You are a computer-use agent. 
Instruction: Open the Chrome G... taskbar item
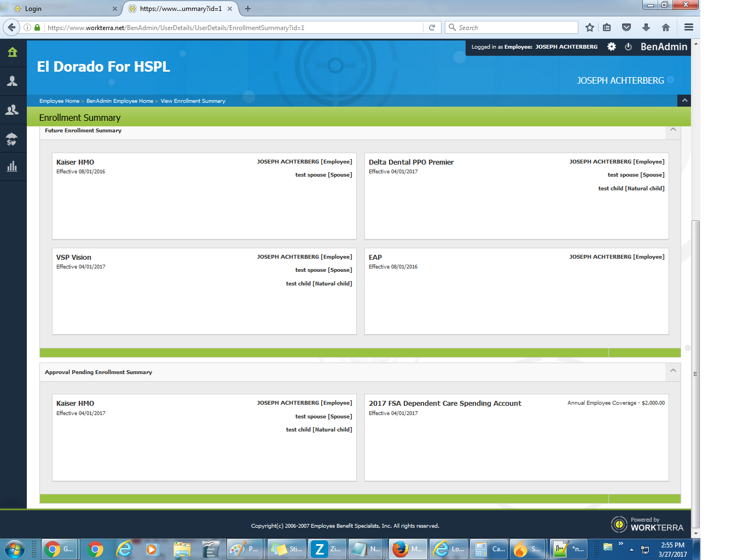60,549
